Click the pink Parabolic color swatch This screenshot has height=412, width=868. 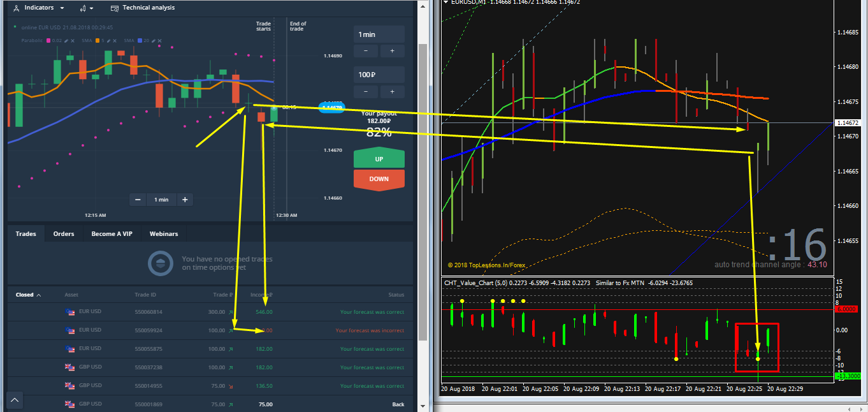tap(48, 40)
